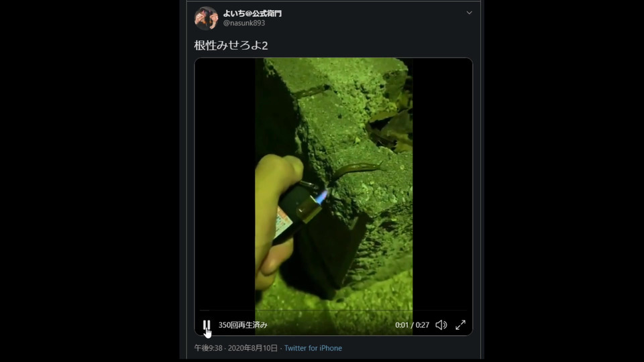Follow the Twitter for iPhone link
Image resolution: width=644 pixels, height=362 pixels.
pyautogui.click(x=313, y=348)
